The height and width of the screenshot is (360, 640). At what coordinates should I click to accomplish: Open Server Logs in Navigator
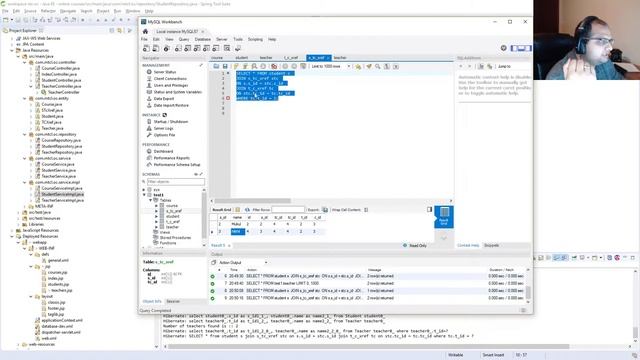point(163,128)
